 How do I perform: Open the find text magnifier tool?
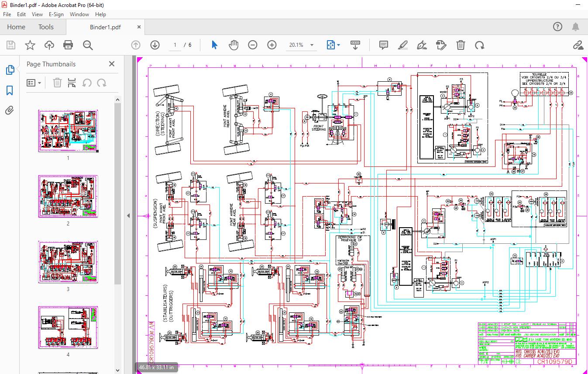(88, 45)
